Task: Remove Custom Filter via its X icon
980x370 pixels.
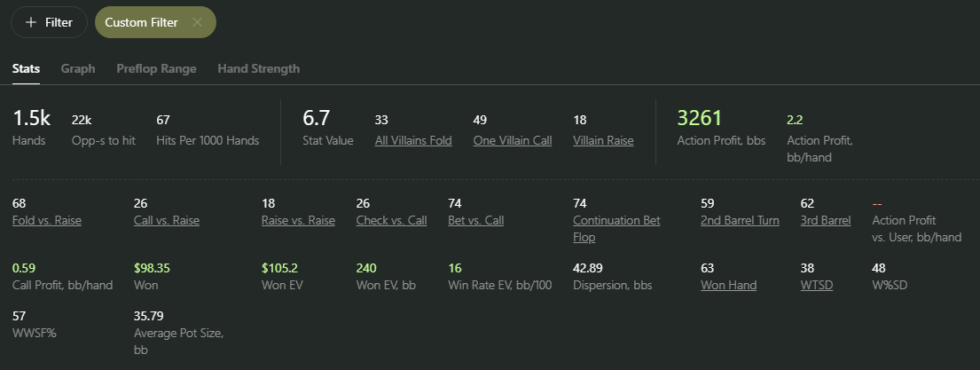Action: point(197,22)
